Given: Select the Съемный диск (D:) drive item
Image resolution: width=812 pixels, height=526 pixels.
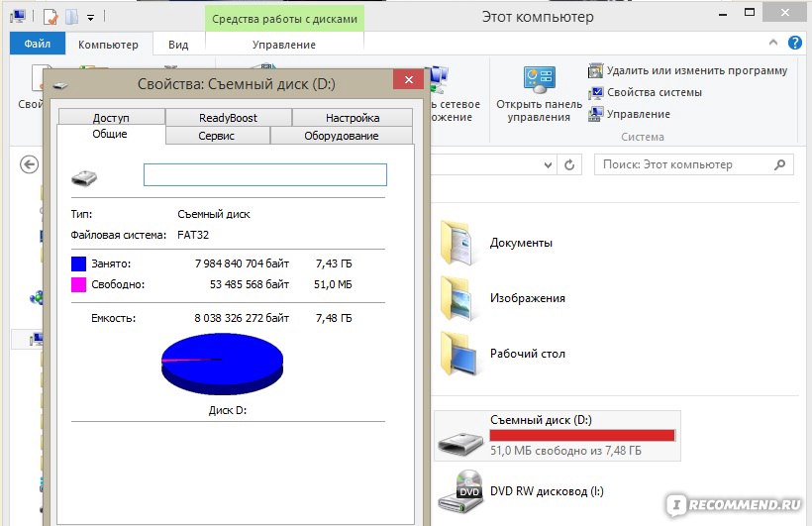Looking at the screenshot, I should tap(558, 436).
